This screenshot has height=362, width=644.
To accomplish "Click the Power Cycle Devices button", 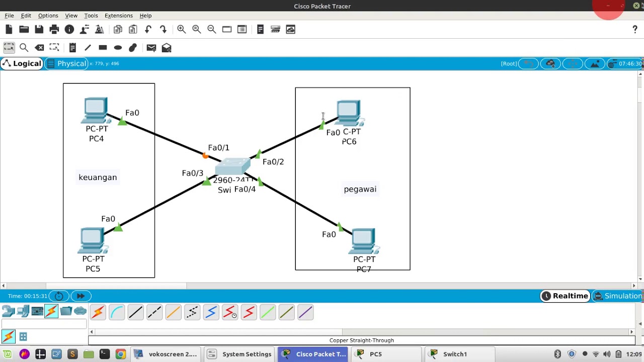I will 59,296.
